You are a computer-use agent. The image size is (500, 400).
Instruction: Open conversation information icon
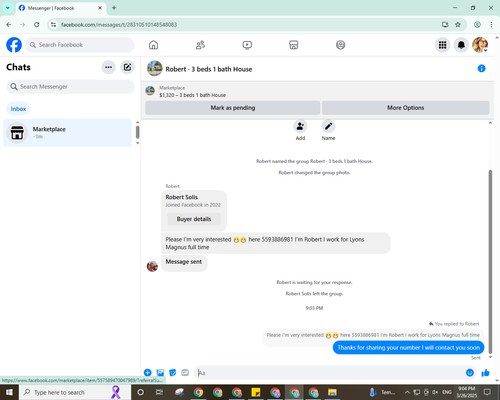[481, 68]
